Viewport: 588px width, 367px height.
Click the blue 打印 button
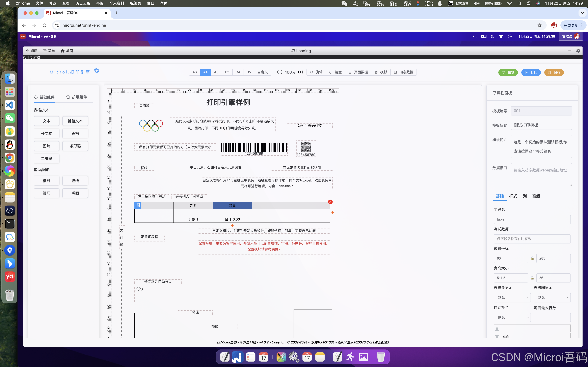(x=531, y=72)
